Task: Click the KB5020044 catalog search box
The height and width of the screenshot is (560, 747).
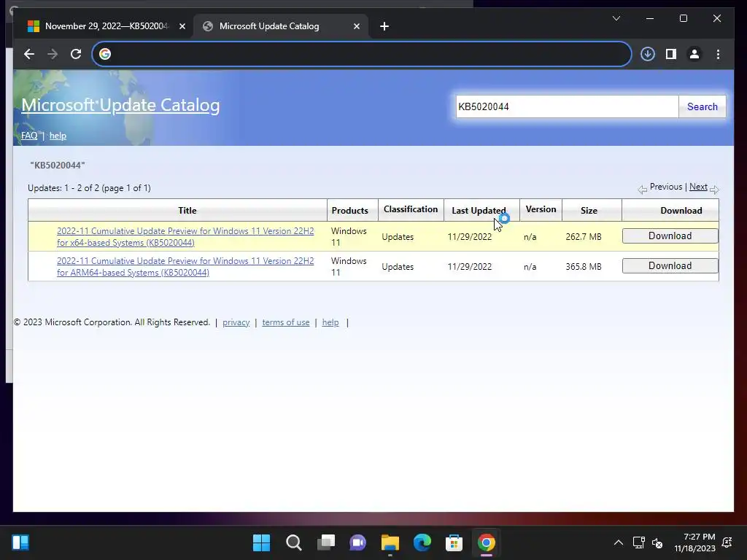Action: point(566,106)
